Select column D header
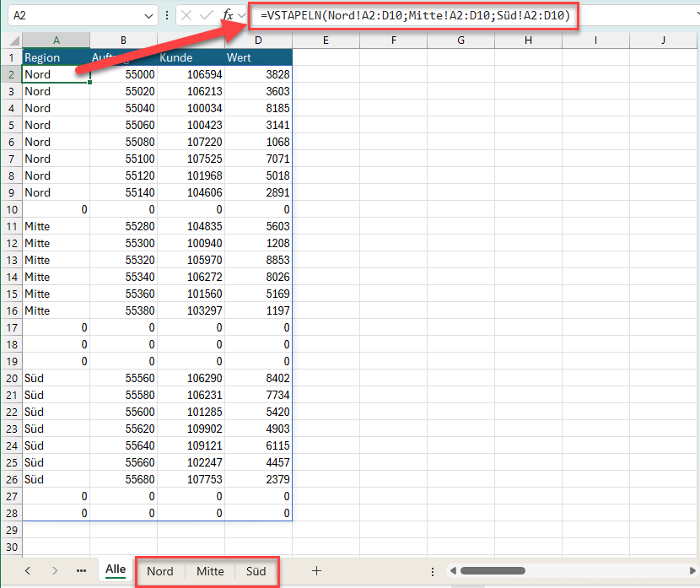 (258, 40)
